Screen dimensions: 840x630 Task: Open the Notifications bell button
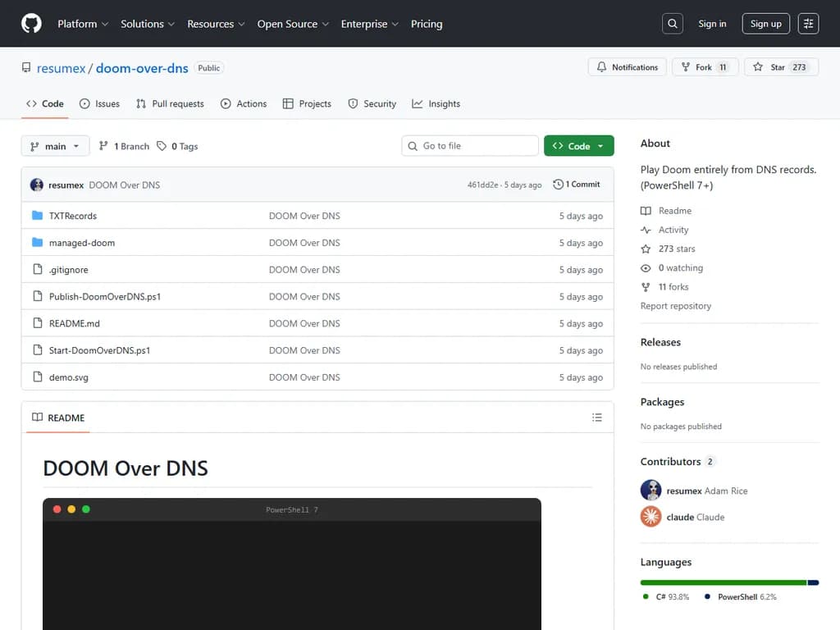coord(628,67)
